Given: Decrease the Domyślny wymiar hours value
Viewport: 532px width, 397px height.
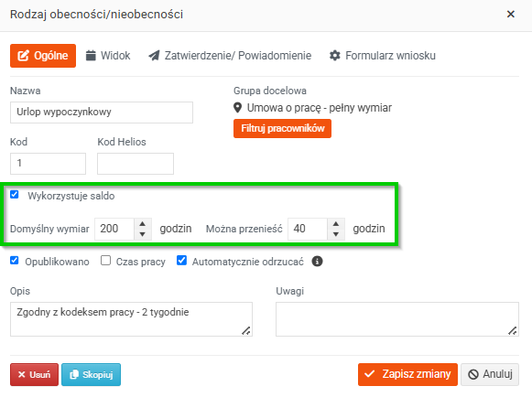Looking at the screenshot, I should (143, 234).
